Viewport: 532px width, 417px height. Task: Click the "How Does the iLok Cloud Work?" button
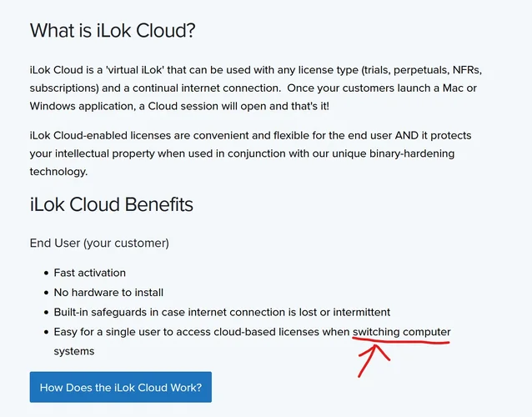point(120,387)
